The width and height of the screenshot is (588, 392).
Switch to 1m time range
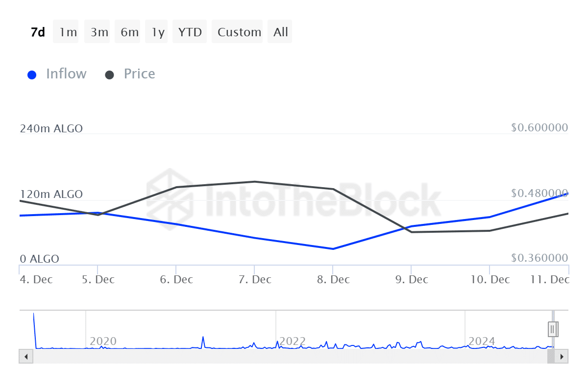(68, 32)
